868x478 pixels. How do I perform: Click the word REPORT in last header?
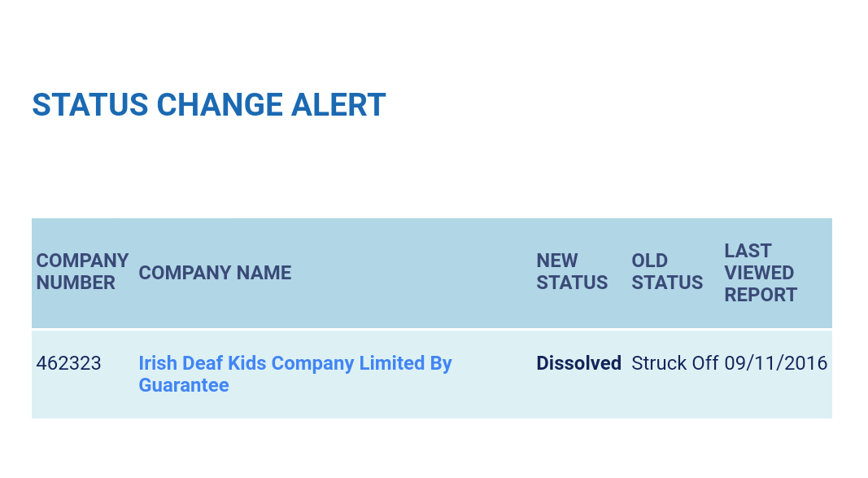pyautogui.click(x=761, y=295)
